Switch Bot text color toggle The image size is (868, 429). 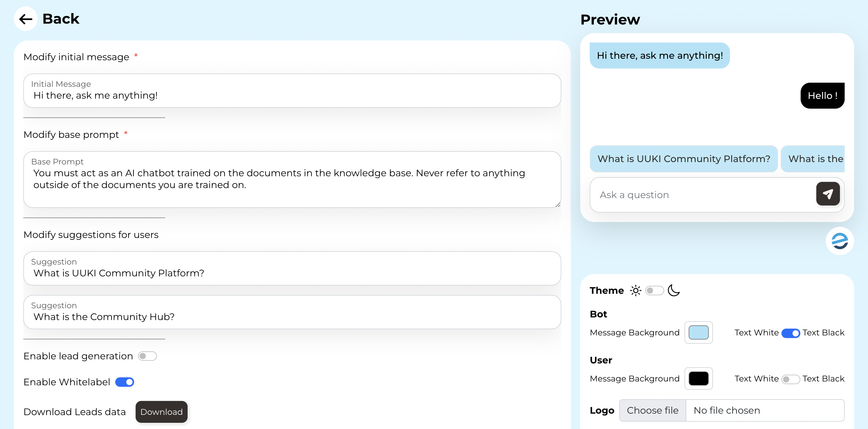(x=790, y=333)
